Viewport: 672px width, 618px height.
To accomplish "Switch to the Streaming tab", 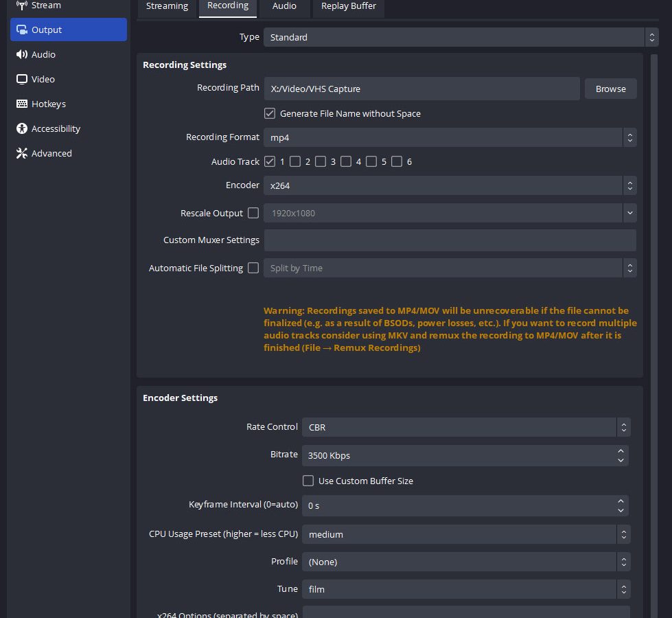I will click(x=167, y=6).
